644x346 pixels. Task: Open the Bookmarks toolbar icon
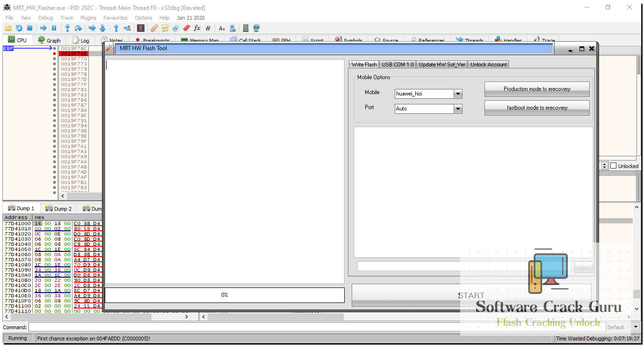coord(186,28)
